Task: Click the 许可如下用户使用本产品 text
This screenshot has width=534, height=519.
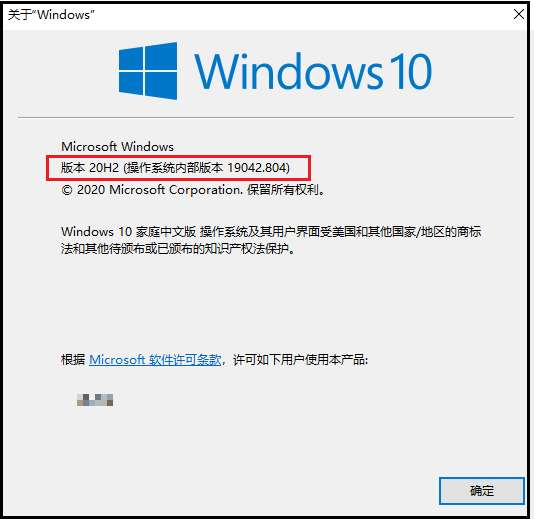Action: click(299, 360)
